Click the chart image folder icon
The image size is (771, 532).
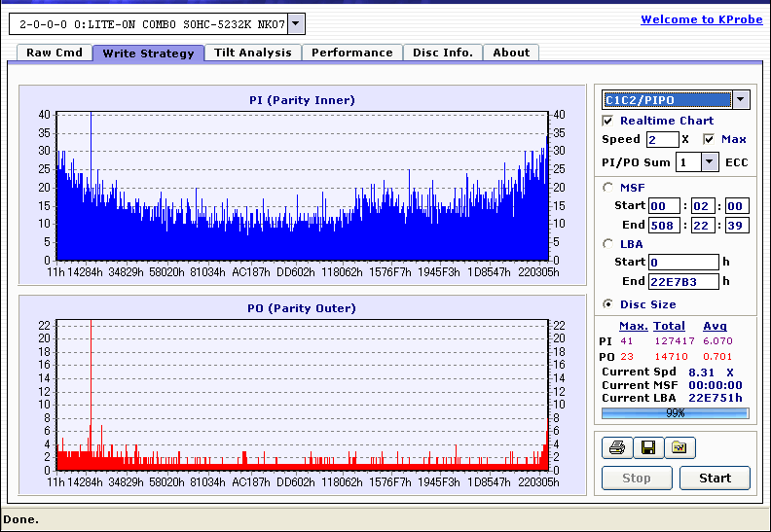click(679, 447)
